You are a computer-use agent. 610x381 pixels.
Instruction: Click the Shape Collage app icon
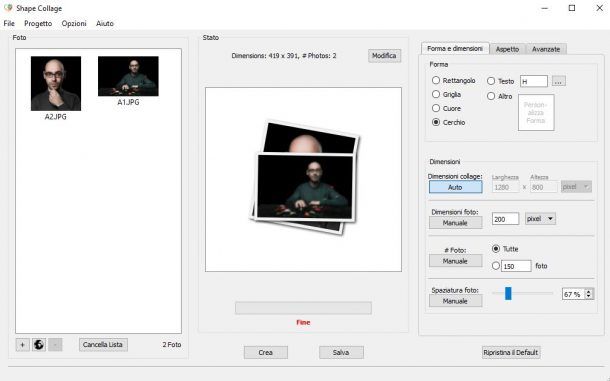[8, 8]
